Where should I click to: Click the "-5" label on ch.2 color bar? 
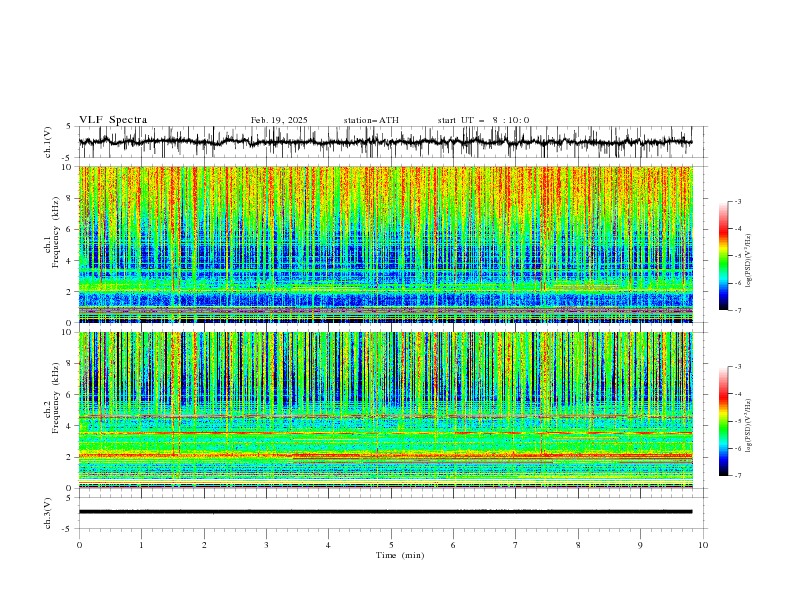(x=738, y=421)
